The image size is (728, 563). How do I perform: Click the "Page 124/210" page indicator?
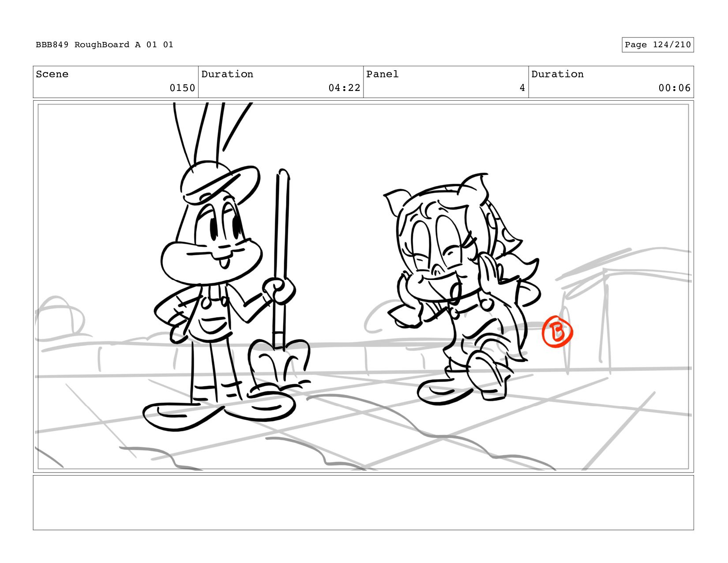coord(657,45)
